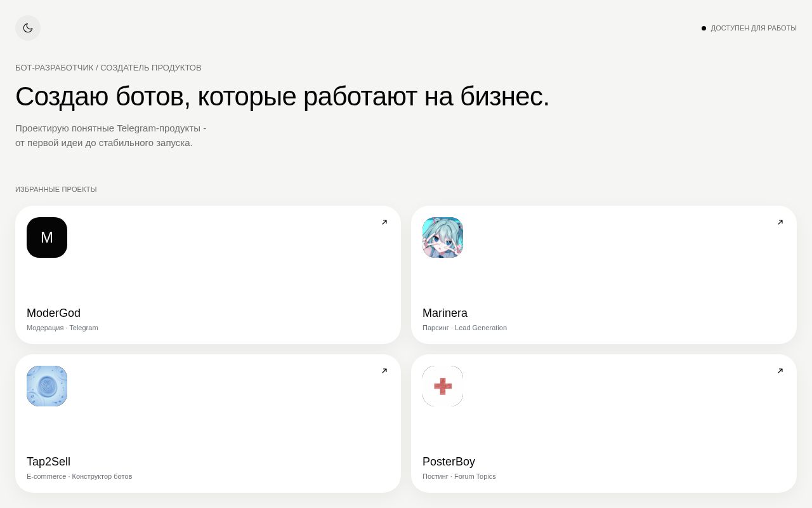Toggle dark mode with the moon icon
Viewport: 812px width, 508px height.
[x=28, y=28]
